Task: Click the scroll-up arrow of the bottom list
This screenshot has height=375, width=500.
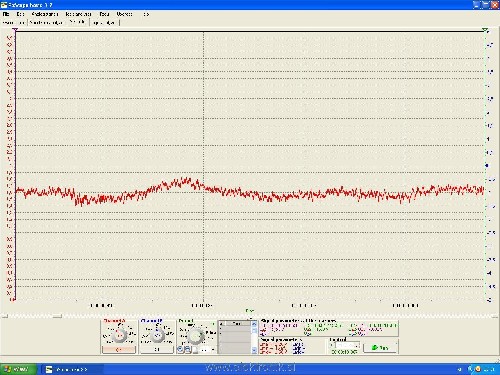Action: (254, 323)
